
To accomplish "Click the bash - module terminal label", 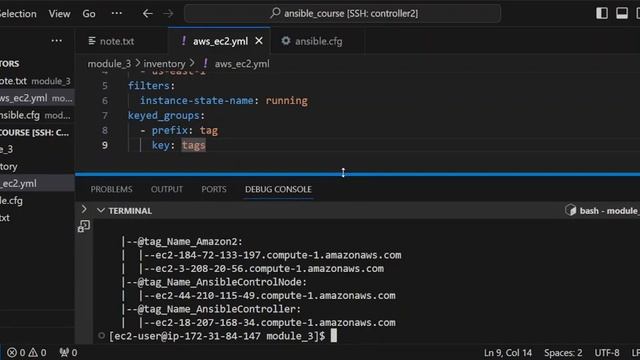I will point(609,211).
